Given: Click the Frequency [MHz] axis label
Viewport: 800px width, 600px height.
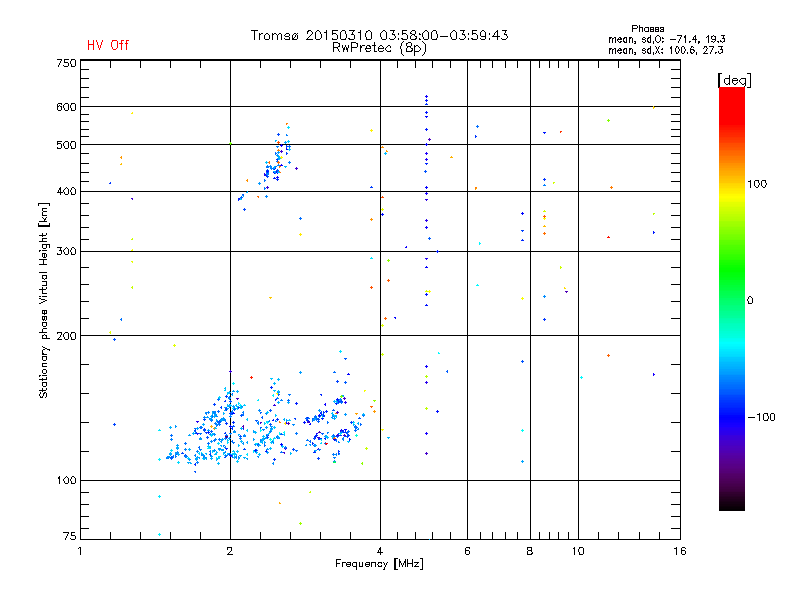Looking at the screenshot, I should coord(379,564).
